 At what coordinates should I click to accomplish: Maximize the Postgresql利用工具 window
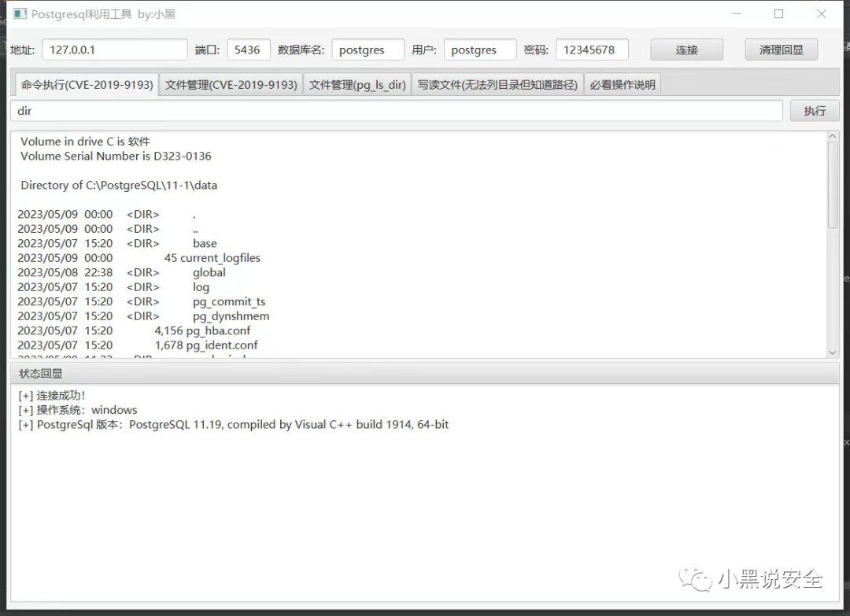778,14
